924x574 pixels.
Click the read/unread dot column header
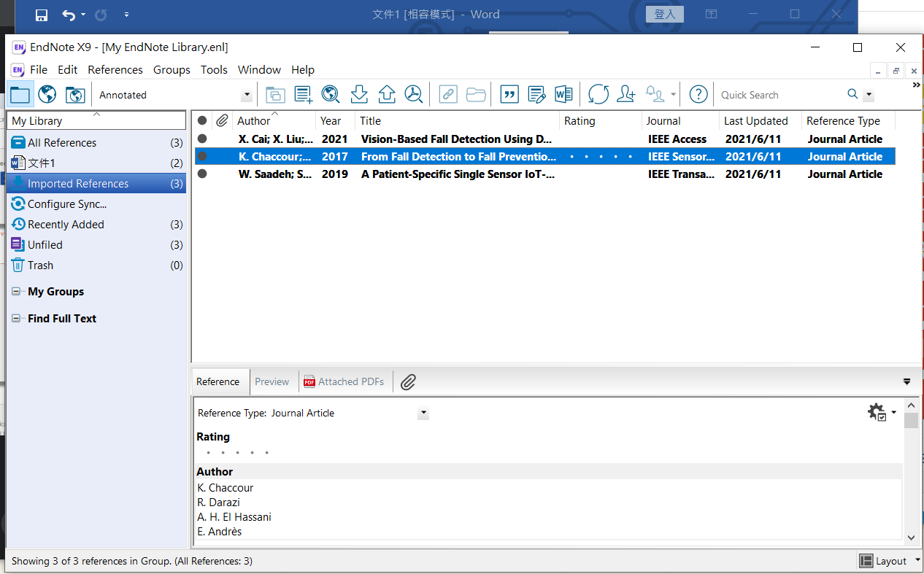[202, 120]
